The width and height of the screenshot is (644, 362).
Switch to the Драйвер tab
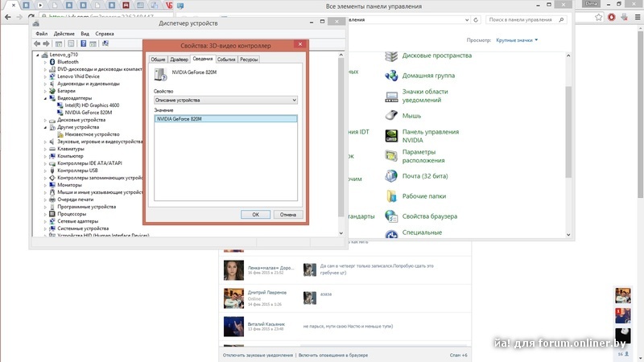pos(179,60)
